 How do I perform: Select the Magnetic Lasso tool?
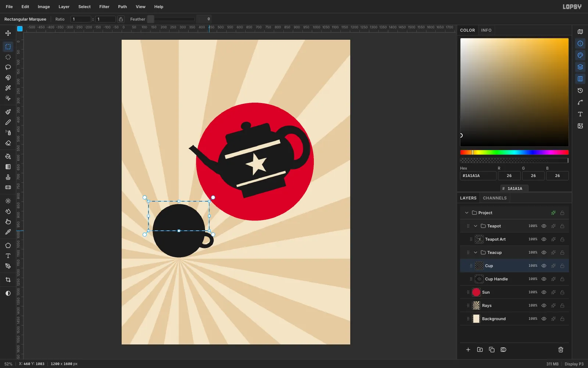pos(8,78)
